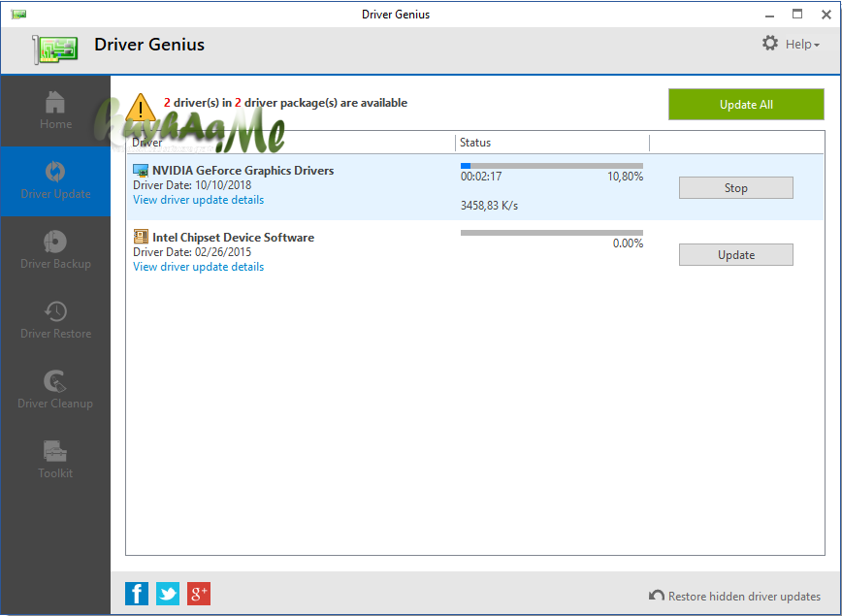View Intel Chipset driver update details
Image resolution: width=842 pixels, height=616 pixels.
coord(198,267)
